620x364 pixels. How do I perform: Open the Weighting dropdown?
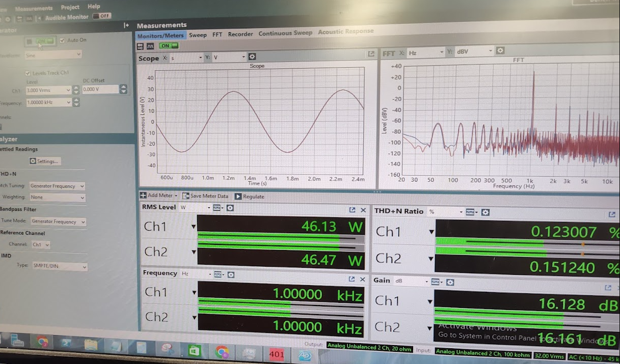[57, 198]
